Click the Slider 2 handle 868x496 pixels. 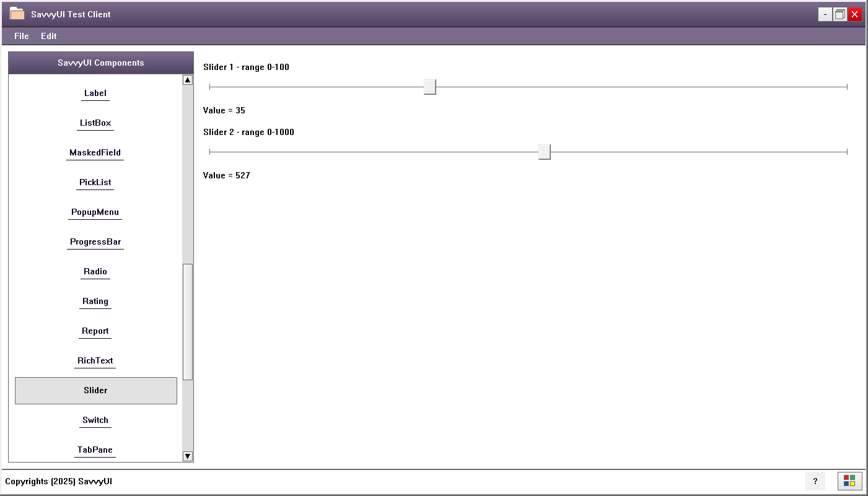544,151
